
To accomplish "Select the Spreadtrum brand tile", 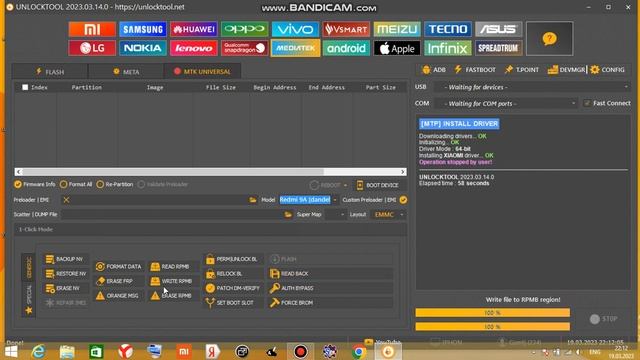I will [498, 48].
